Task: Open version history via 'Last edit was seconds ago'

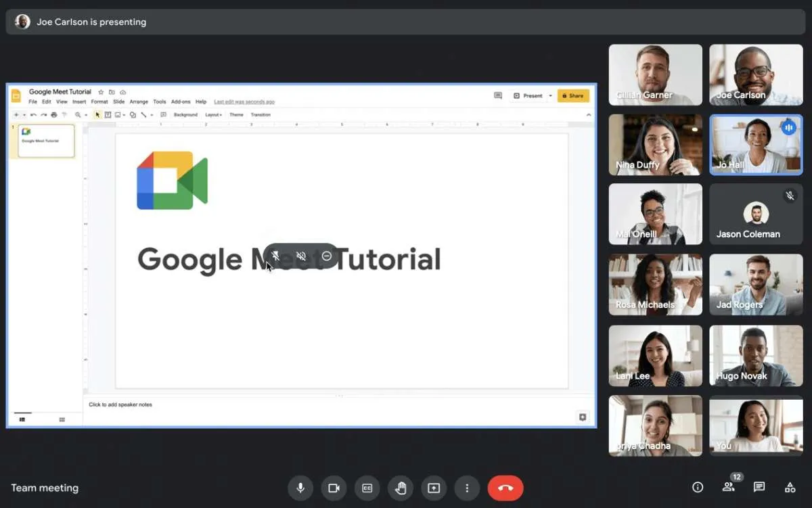Action: pos(244,100)
